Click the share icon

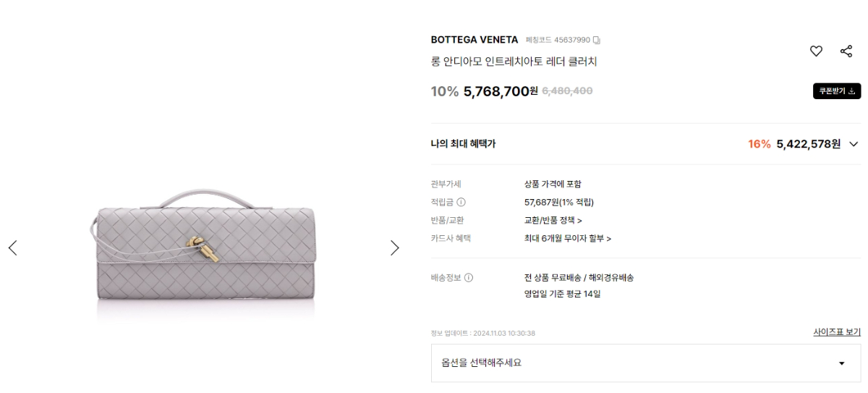coord(846,51)
